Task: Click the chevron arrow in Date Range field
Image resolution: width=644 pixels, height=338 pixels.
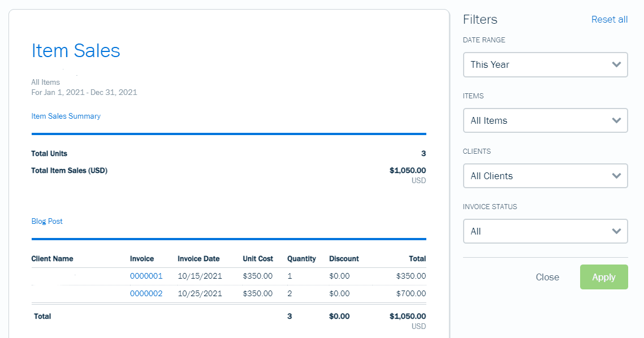Action: (616, 64)
